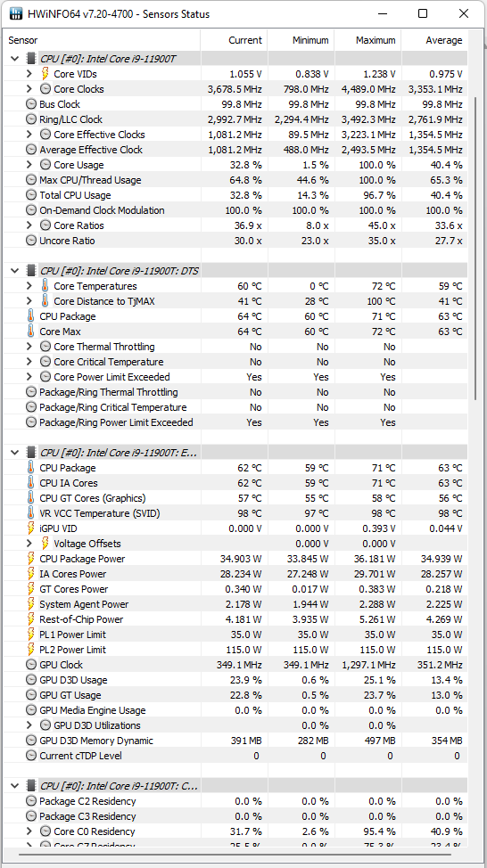Expand the Core Power Limit Exceeded row
The image size is (487, 868).
point(29,377)
